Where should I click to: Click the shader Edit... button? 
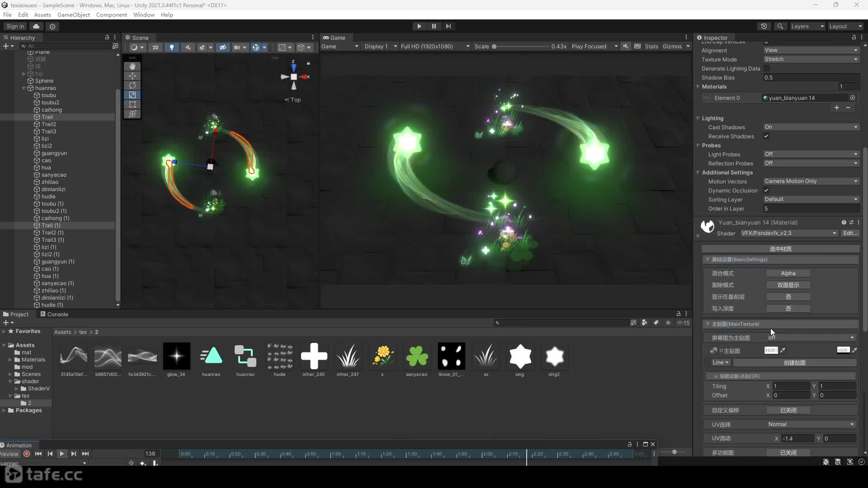[850, 233]
